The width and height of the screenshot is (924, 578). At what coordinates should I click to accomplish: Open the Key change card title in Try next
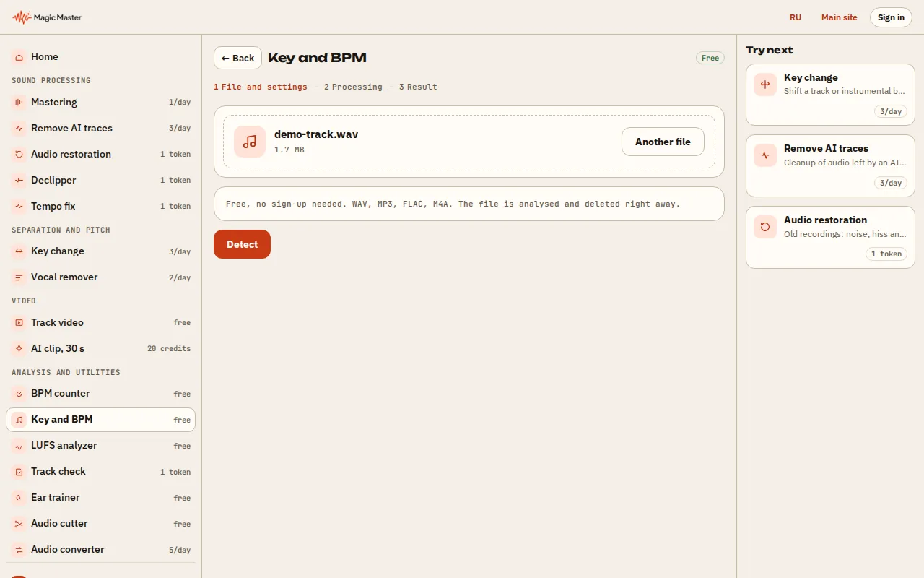[x=811, y=77]
